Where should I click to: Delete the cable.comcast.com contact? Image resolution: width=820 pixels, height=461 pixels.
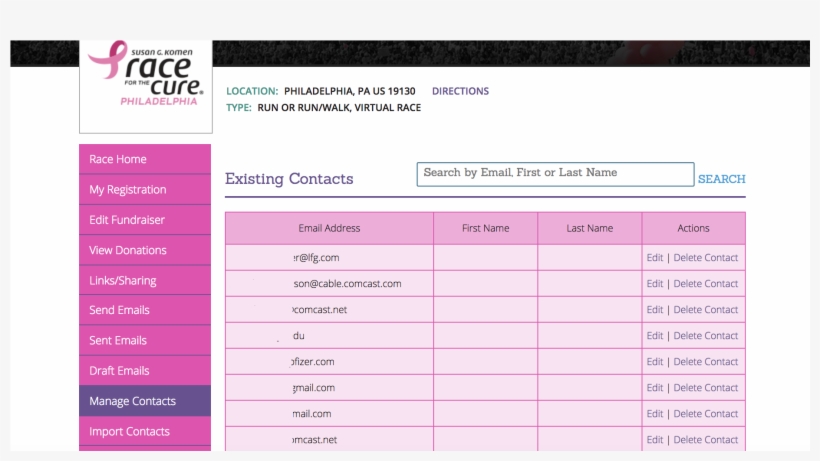coord(705,284)
